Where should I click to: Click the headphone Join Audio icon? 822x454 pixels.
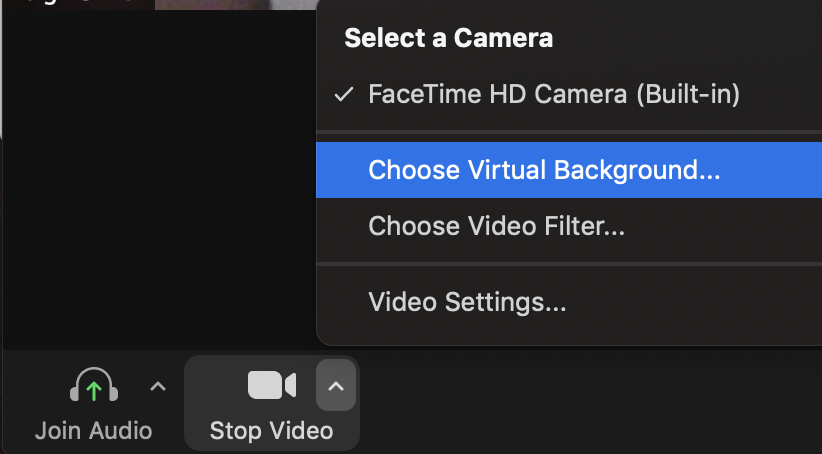[x=94, y=385]
